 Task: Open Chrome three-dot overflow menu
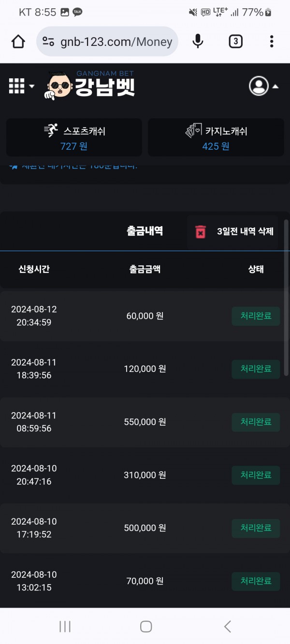pyautogui.click(x=272, y=42)
